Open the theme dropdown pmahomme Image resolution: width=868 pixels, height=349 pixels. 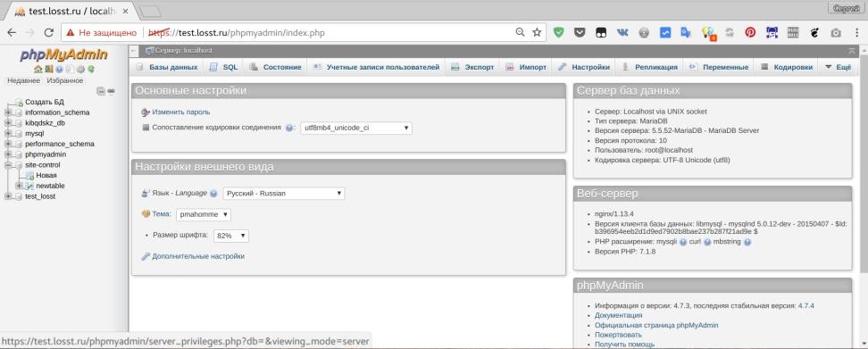tap(204, 214)
